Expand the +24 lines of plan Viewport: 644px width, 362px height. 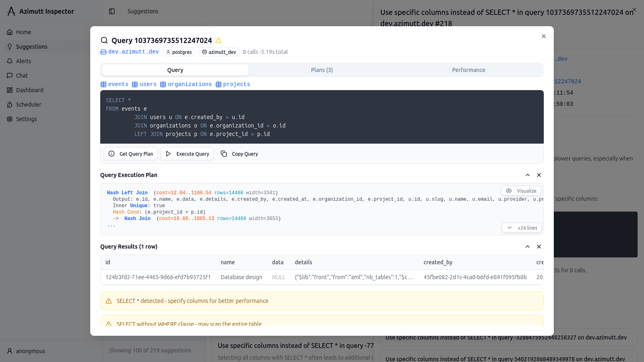(x=522, y=228)
